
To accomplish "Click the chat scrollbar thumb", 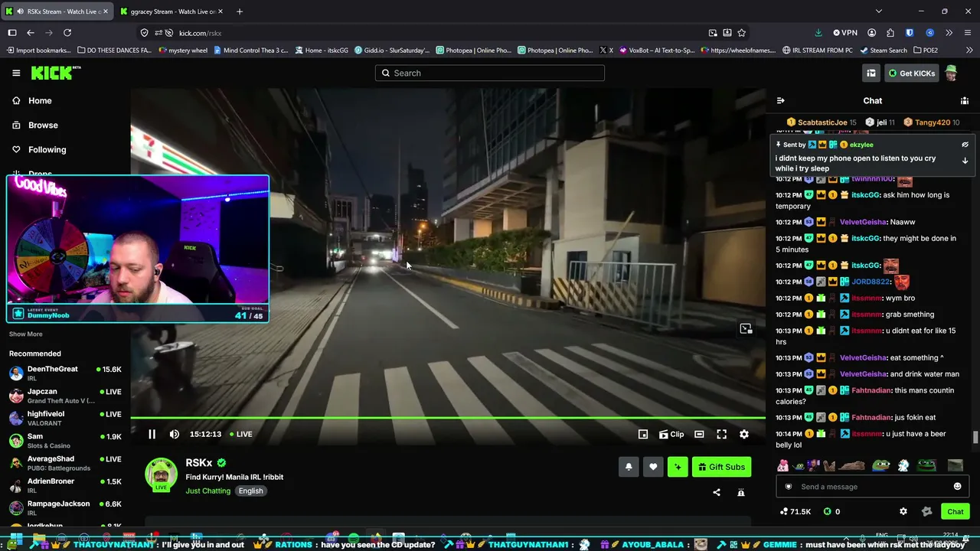I will tap(975, 438).
